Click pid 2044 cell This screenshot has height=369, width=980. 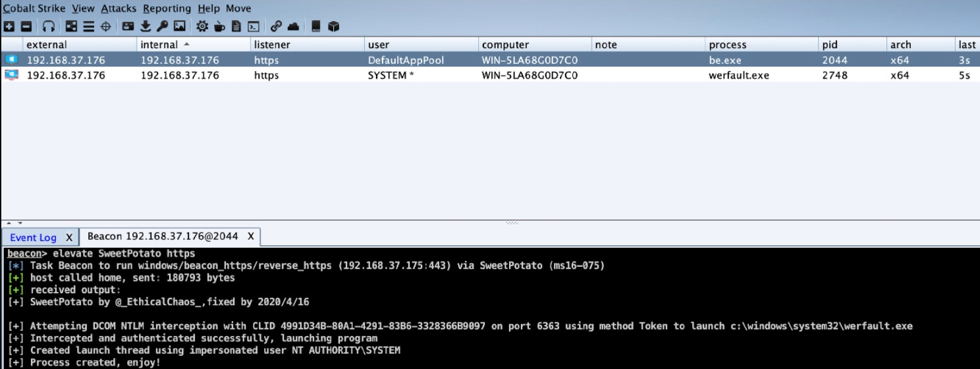853,60
